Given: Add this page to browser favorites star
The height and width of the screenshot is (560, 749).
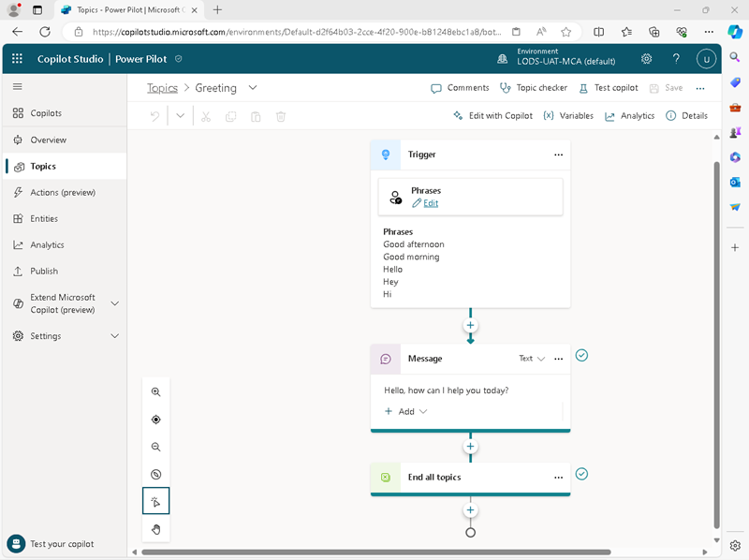Looking at the screenshot, I should click(x=566, y=32).
